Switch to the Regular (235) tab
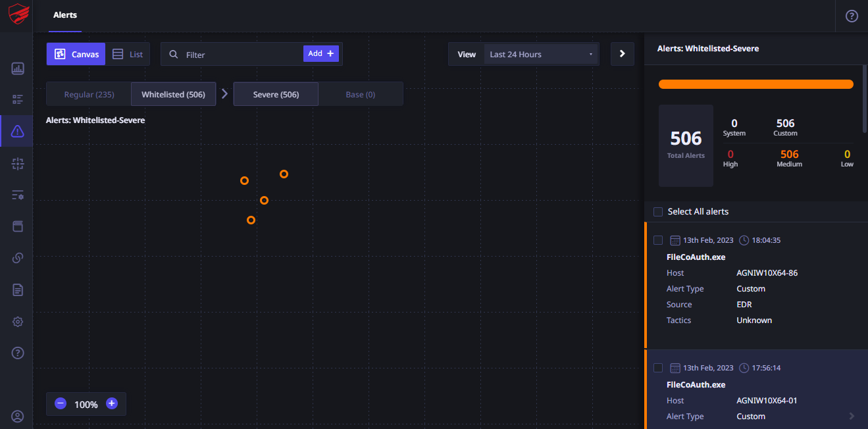The height and width of the screenshot is (429, 868). click(x=89, y=94)
